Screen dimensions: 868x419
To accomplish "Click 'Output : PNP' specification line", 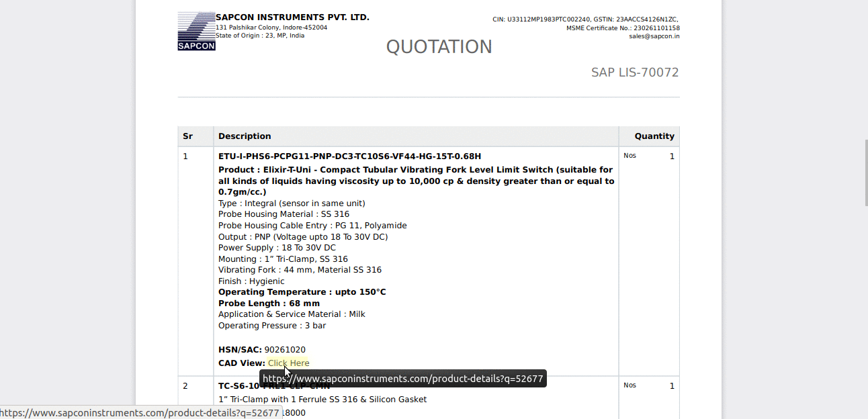I will [303, 237].
